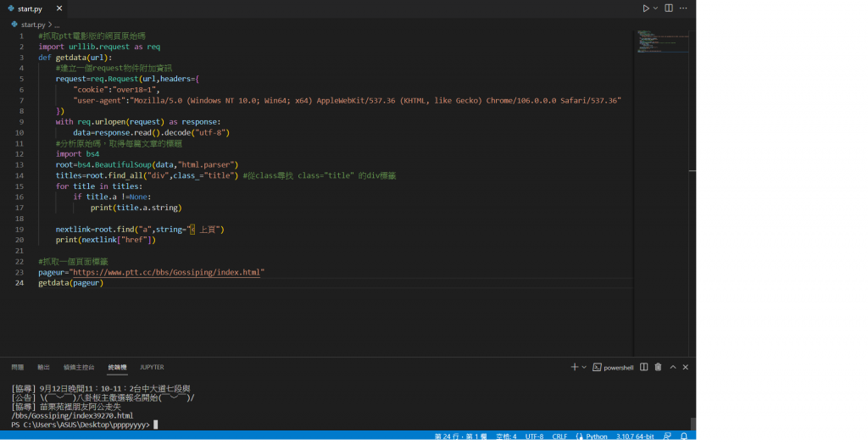The image size is (868, 444).
Task: Click the nextlink=root.find line 19
Action: coord(140,229)
